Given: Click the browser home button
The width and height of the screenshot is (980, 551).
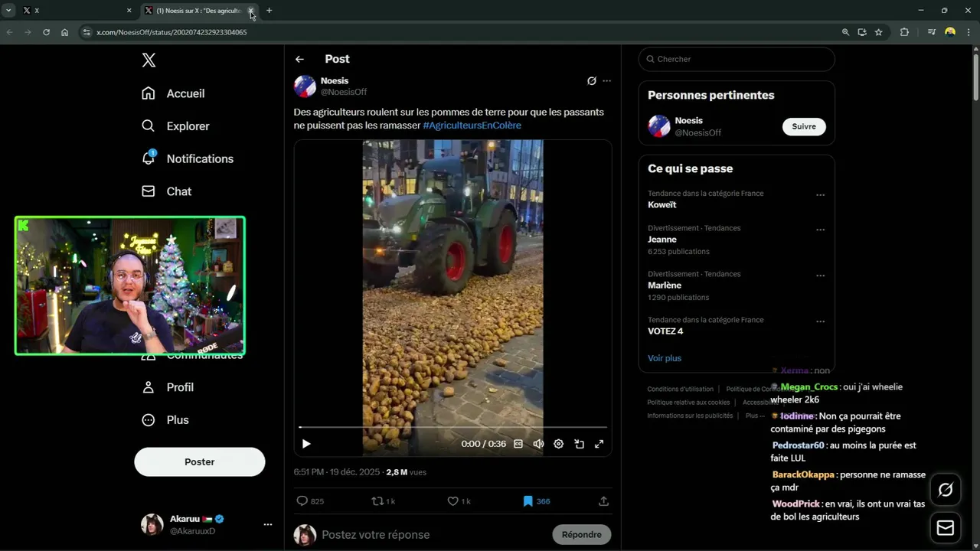Looking at the screenshot, I should [64, 32].
